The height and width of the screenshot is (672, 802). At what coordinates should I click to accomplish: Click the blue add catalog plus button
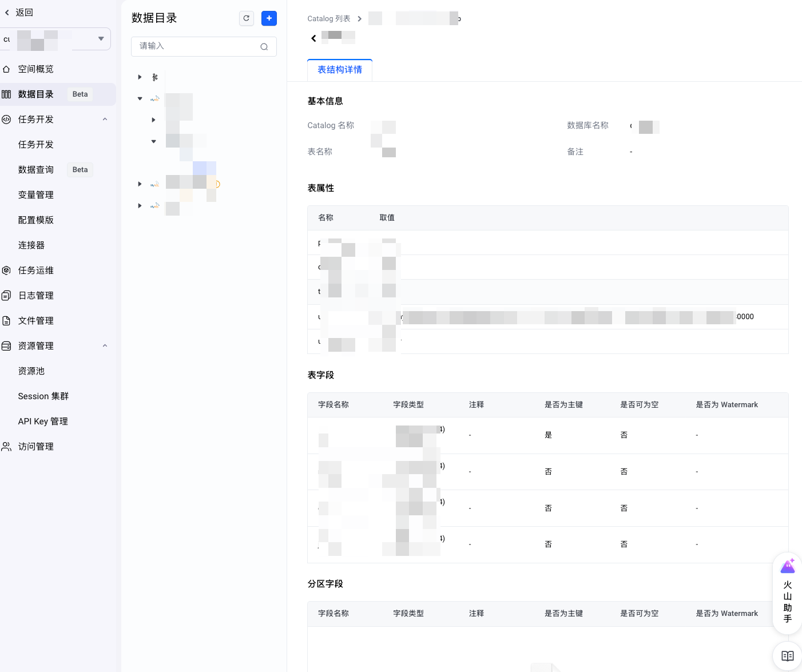[x=269, y=18]
